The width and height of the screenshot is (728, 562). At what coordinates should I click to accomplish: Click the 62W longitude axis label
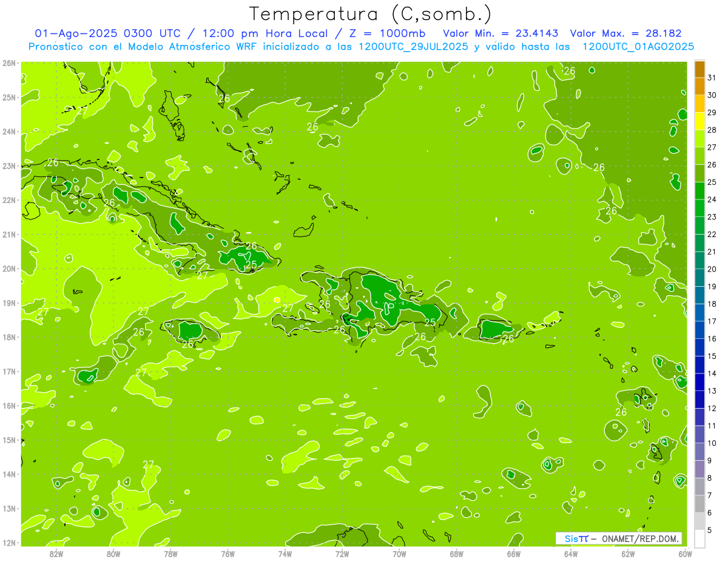click(x=628, y=554)
